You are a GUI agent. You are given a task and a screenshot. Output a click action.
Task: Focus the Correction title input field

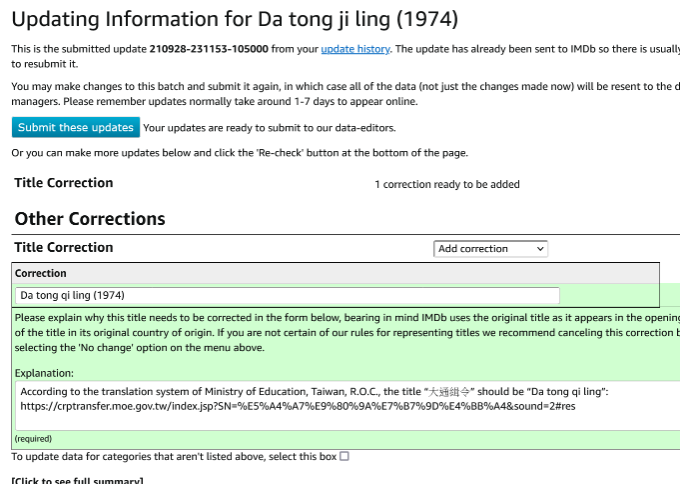coord(287,295)
